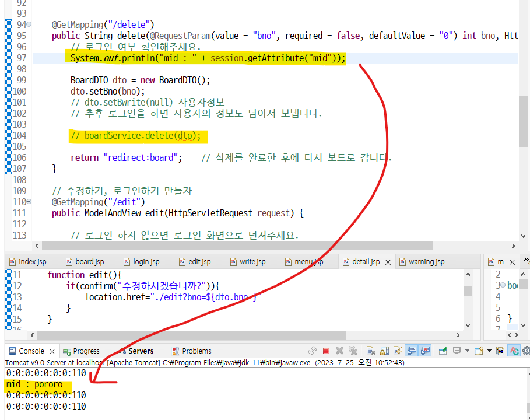Toggle show console when standard out changes
530x420 pixels.
pyautogui.click(x=412, y=351)
